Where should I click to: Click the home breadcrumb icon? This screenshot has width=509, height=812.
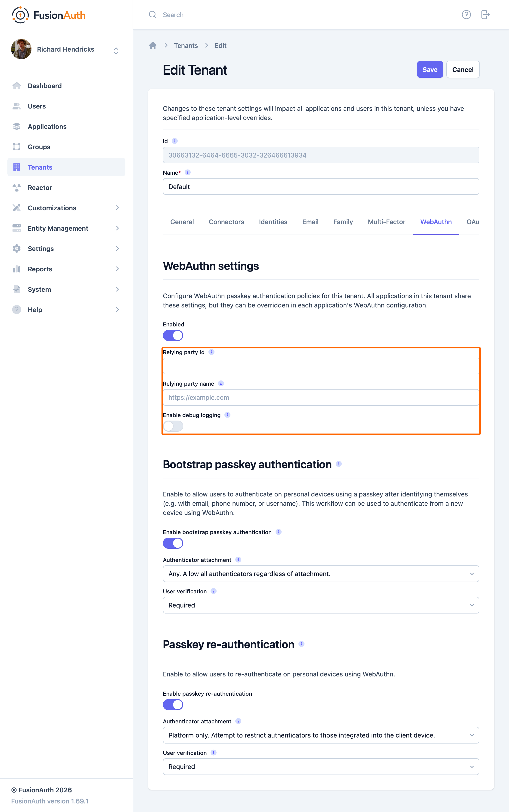click(152, 45)
